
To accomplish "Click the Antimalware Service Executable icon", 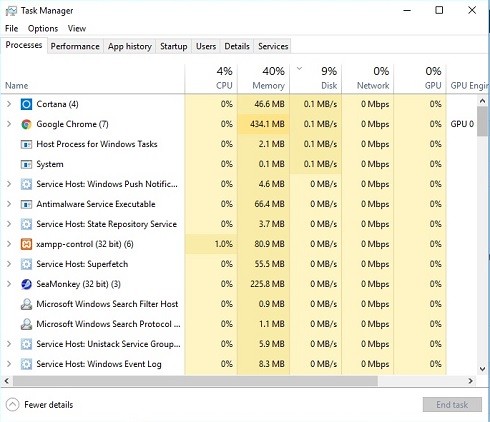I will tap(26, 204).
